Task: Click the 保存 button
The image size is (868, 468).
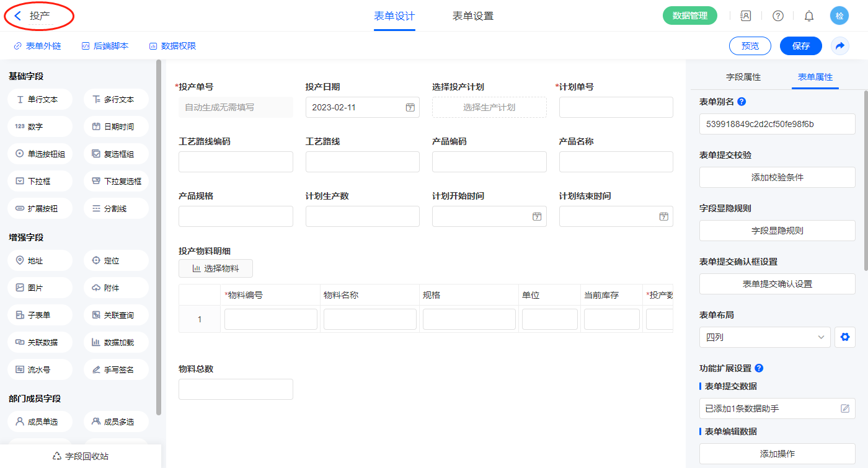Action: click(801, 46)
